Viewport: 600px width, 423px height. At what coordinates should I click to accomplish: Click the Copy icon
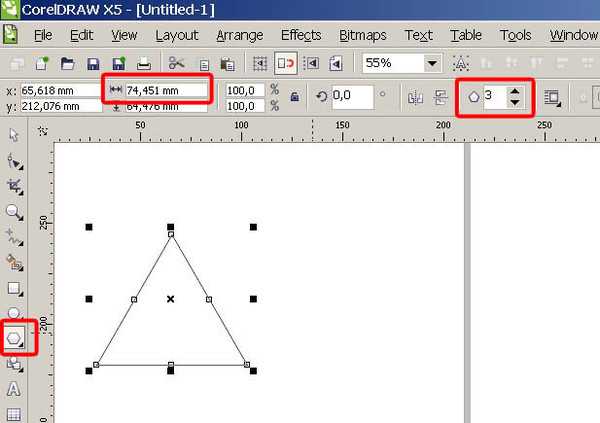coord(204,65)
